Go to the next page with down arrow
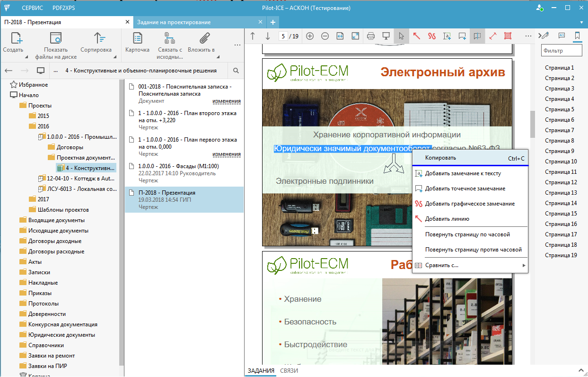 coord(268,36)
